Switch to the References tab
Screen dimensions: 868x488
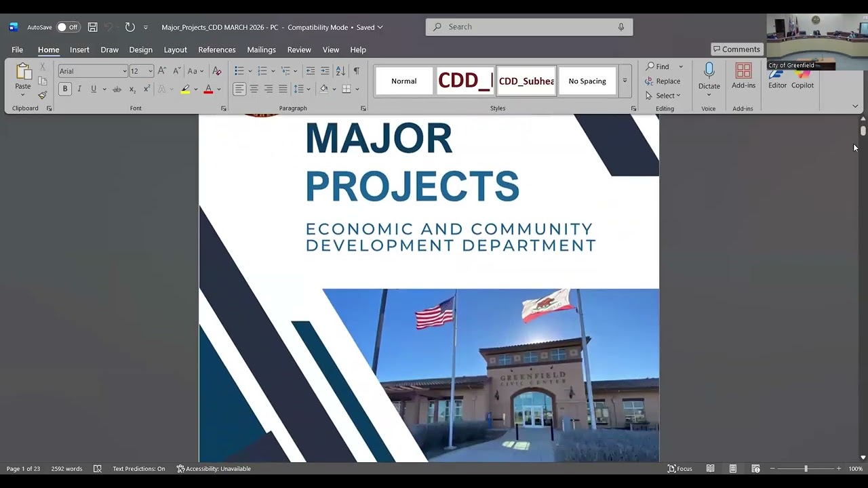tap(217, 49)
